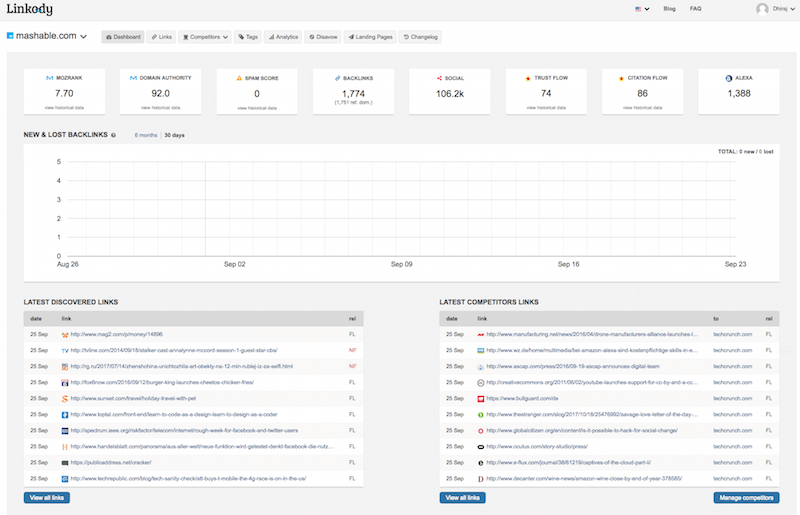Click the favicon beside handelsblatt.com link
The height and width of the screenshot is (515, 800).
click(x=65, y=447)
